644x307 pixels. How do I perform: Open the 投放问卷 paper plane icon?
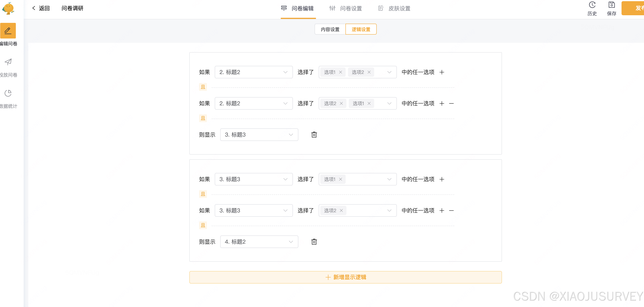point(8,62)
